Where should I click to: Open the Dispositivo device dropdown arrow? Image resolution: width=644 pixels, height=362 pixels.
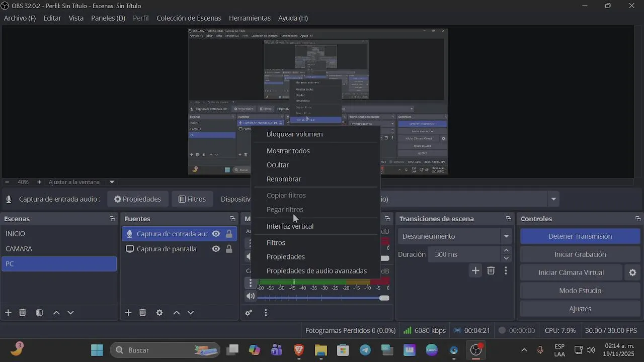553,199
